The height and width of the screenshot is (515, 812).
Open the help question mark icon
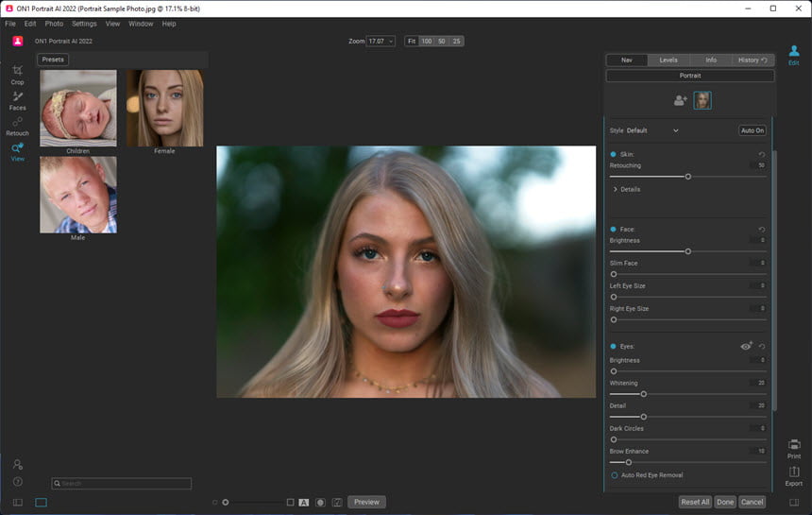coord(18,482)
